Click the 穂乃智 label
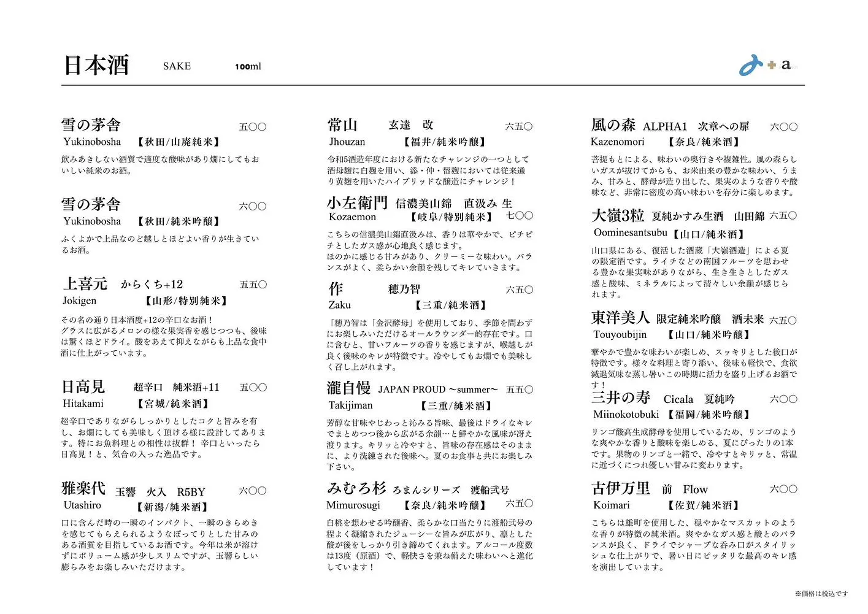 (x=404, y=290)
